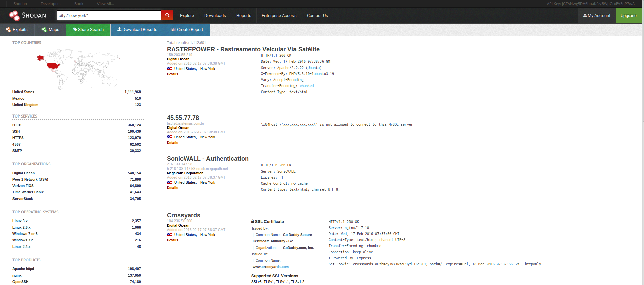Screen dimensions: 644x285
Task: Click the SSL Certificate lock icon
Action: (x=253, y=222)
